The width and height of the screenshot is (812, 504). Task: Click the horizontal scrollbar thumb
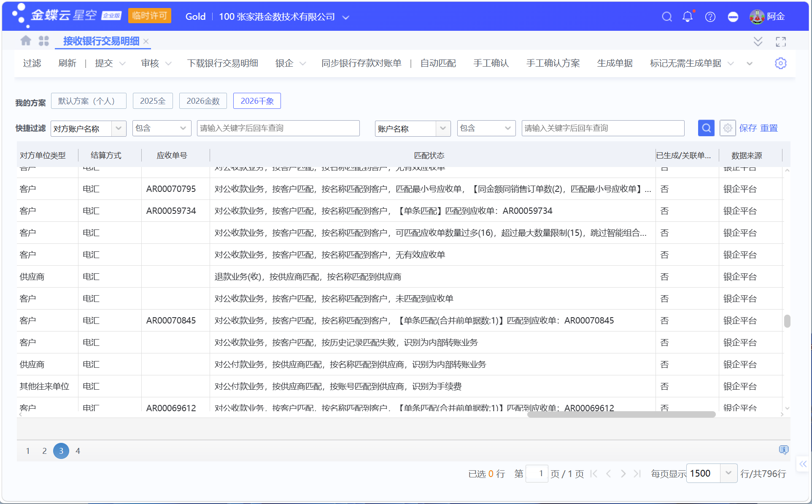(x=621, y=415)
